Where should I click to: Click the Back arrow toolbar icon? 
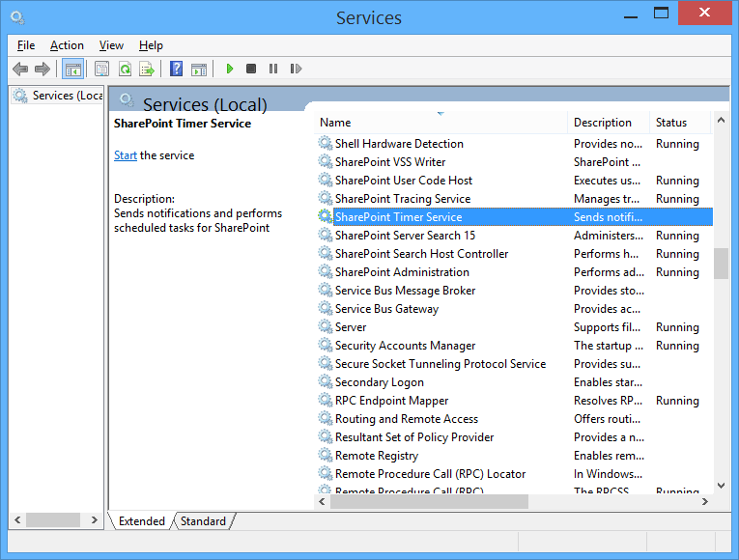click(x=20, y=70)
